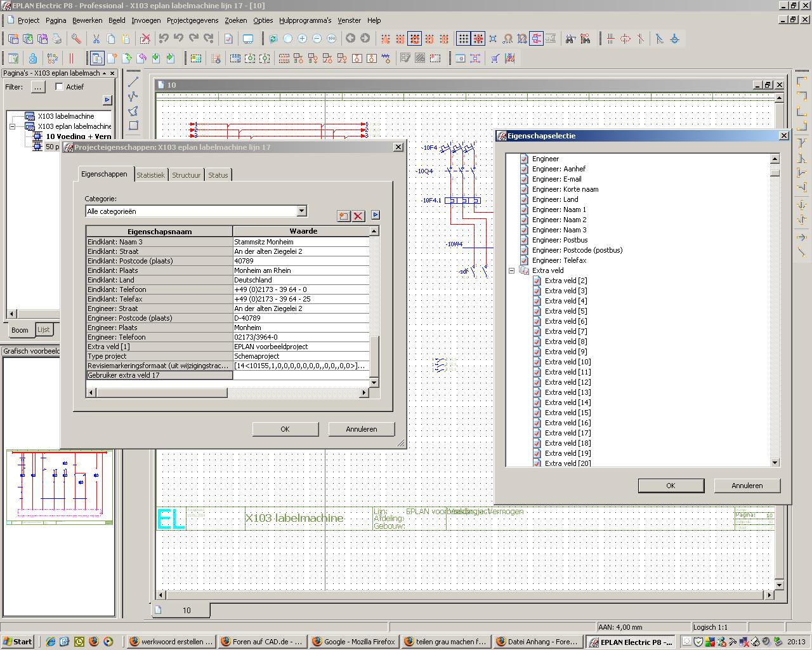812x650 pixels.
Task: Click the Print icon in toolbar
Action: point(57,39)
